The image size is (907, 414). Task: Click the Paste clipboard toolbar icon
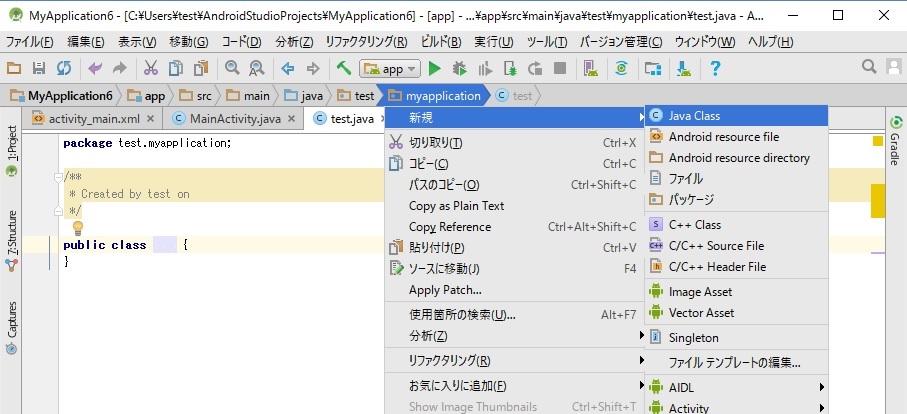201,69
